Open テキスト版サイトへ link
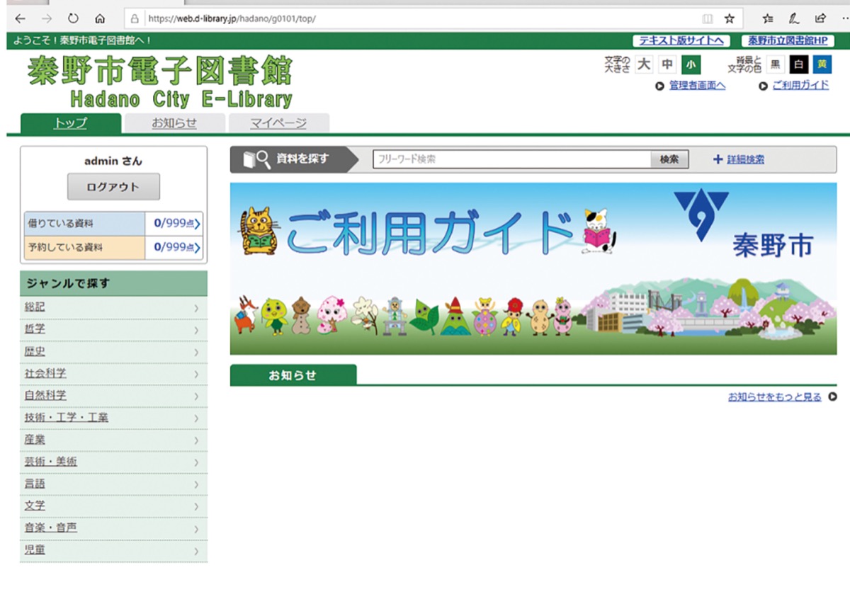 pyautogui.click(x=681, y=41)
